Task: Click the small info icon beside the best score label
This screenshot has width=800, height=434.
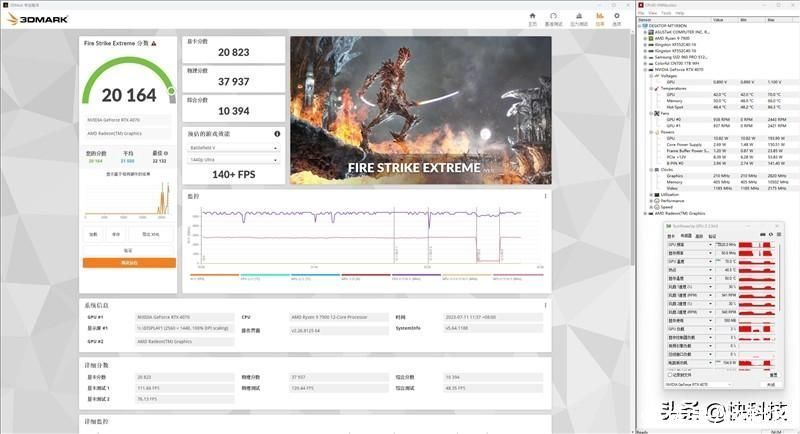Action: pos(166,153)
